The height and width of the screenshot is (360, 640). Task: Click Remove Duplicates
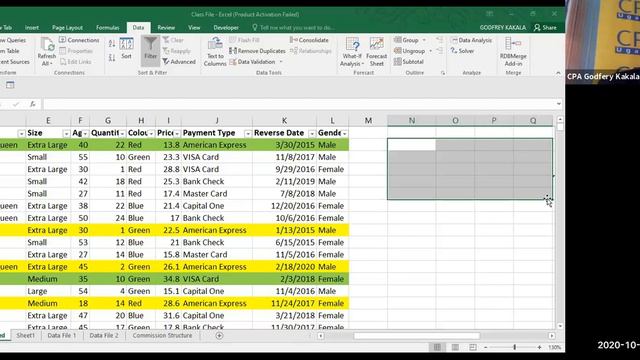point(257,51)
